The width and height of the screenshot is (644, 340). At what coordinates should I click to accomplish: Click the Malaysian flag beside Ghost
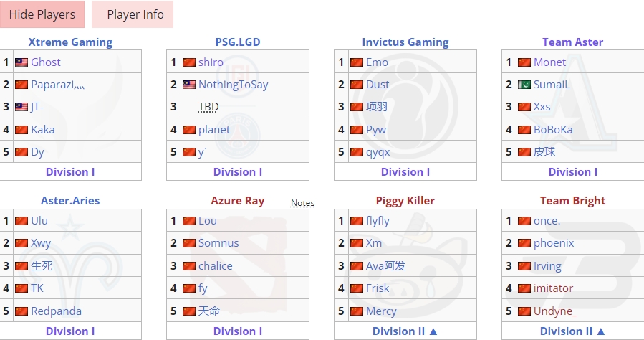[x=21, y=62]
